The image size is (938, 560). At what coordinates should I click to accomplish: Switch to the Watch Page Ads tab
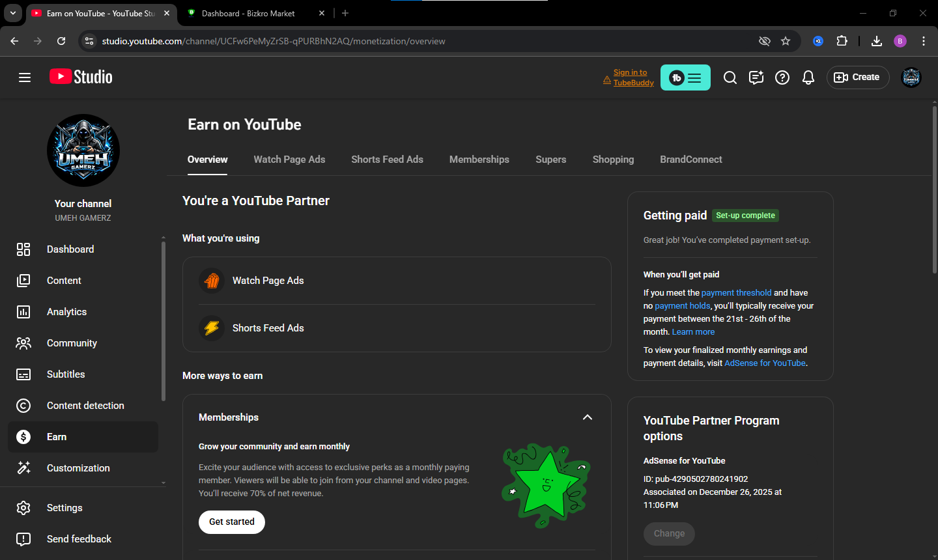289,160
